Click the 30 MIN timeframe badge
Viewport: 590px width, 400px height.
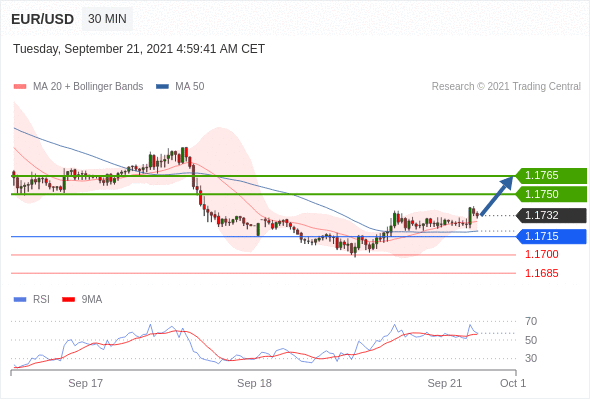[x=107, y=19]
